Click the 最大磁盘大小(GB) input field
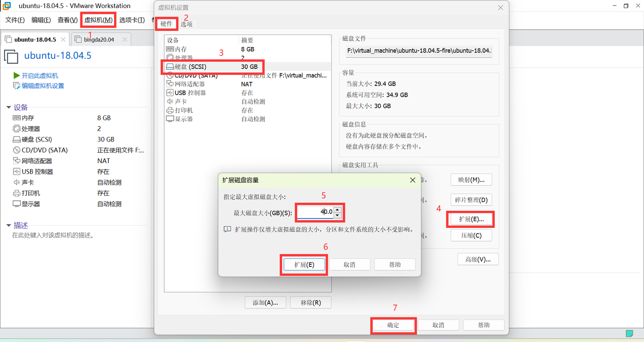Viewport: 644px width, 342px height. [316, 212]
